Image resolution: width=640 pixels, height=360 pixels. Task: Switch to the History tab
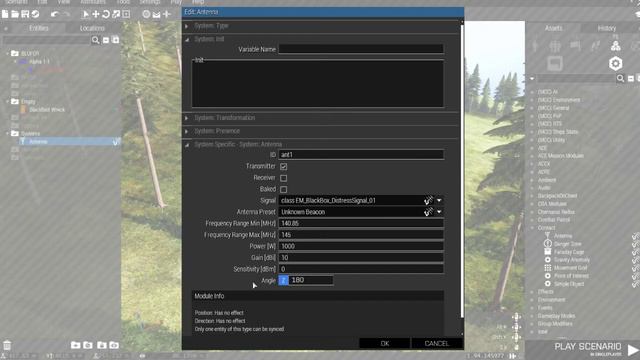tap(607, 28)
